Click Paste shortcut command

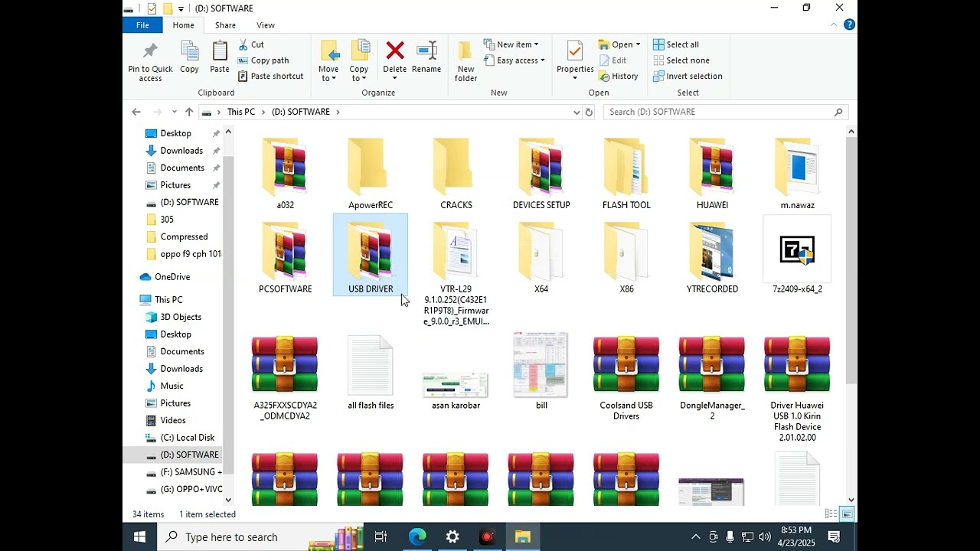click(x=270, y=76)
